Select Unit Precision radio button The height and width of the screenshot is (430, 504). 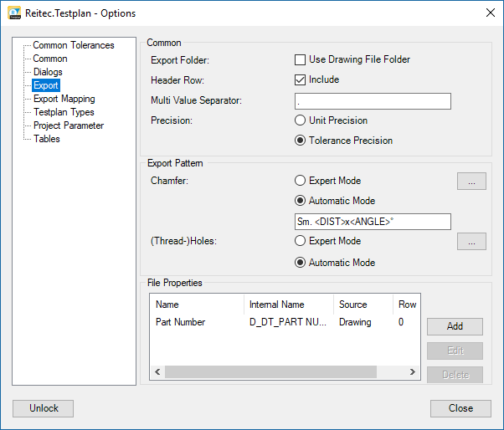(301, 120)
